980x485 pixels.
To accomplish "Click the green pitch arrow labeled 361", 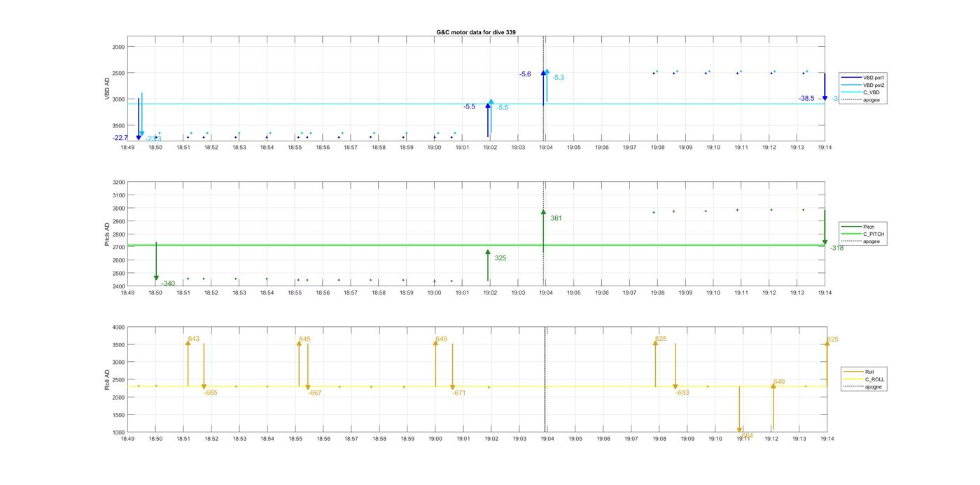I will [x=543, y=231].
